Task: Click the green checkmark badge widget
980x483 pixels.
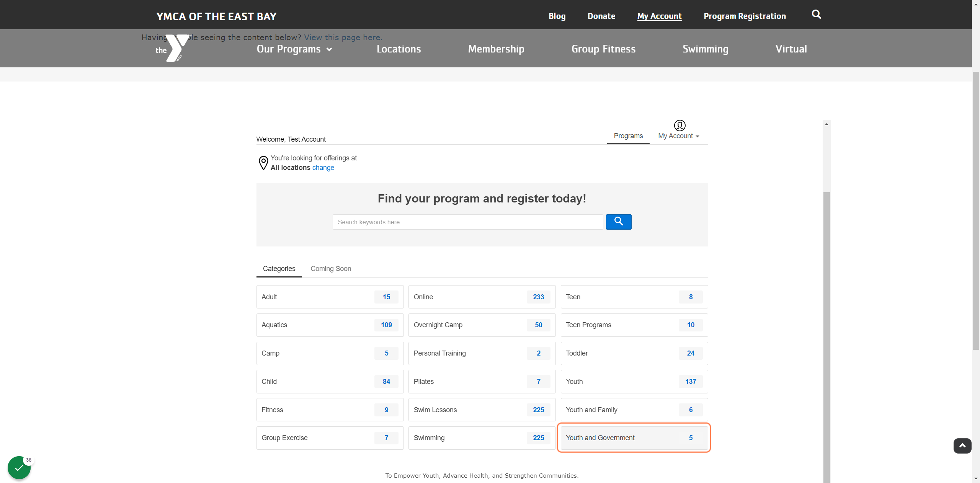Action: click(19, 468)
